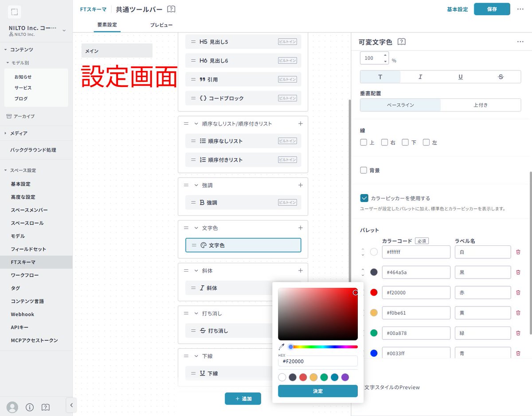
Task: Collapse the 順序なしリスト/順序付きリスト group
Action: (196, 124)
